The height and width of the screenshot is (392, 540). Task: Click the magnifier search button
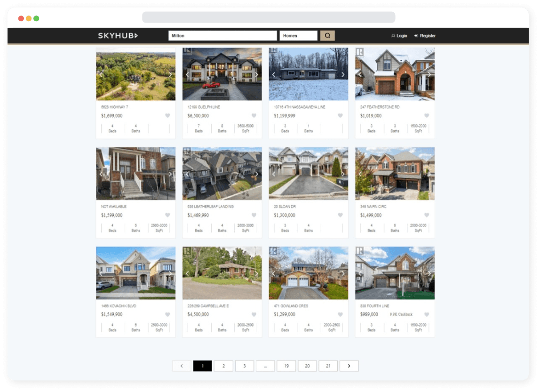pos(327,36)
